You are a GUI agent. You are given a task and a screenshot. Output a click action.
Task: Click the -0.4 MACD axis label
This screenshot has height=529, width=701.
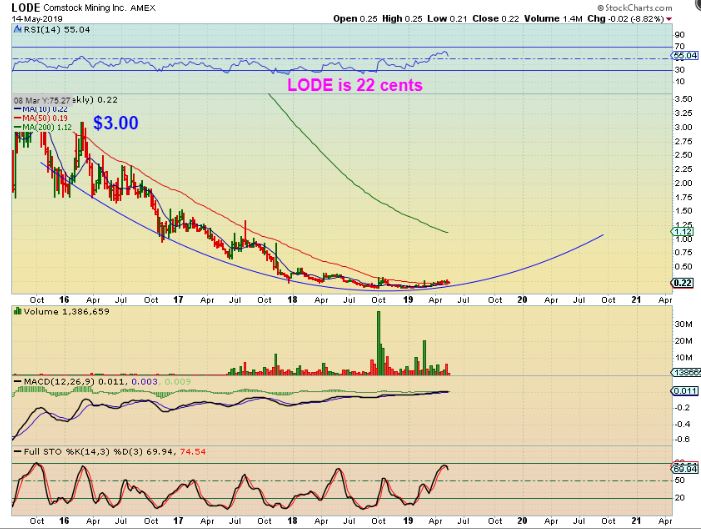click(x=682, y=424)
